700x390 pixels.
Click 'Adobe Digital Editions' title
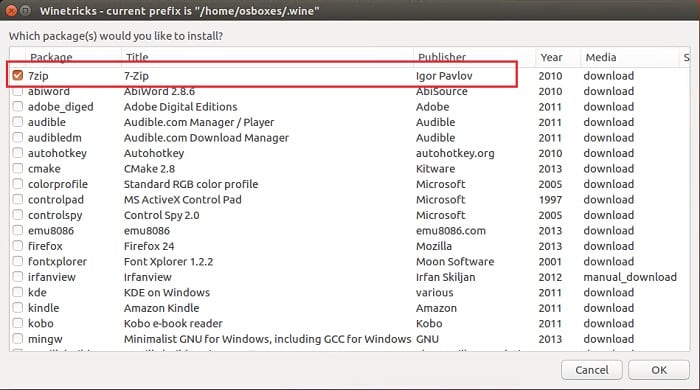point(180,107)
